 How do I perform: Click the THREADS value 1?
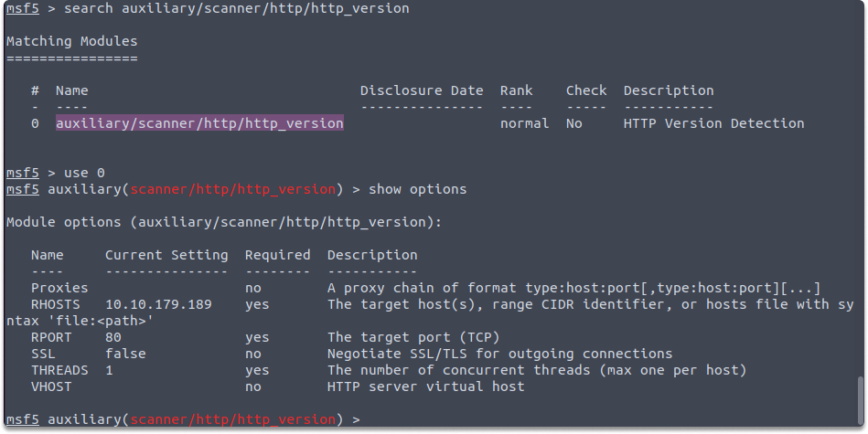click(x=109, y=370)
